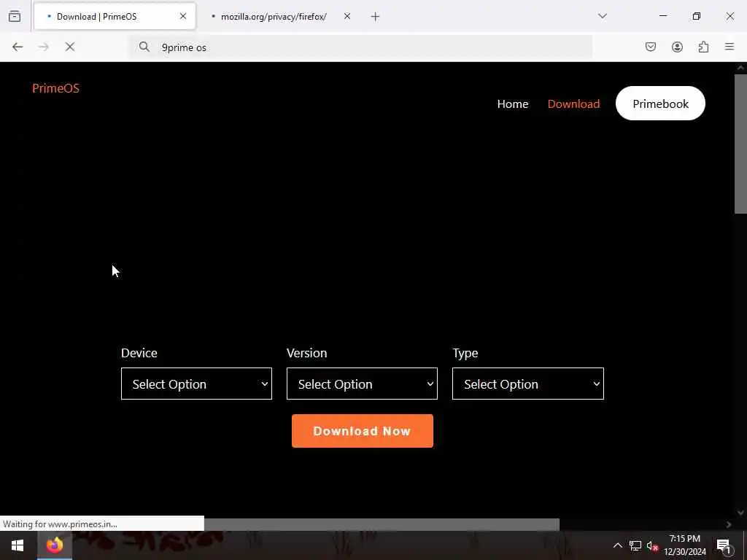Open the Firefox View tabs icon
747x560 pixels.
point(15,16)
